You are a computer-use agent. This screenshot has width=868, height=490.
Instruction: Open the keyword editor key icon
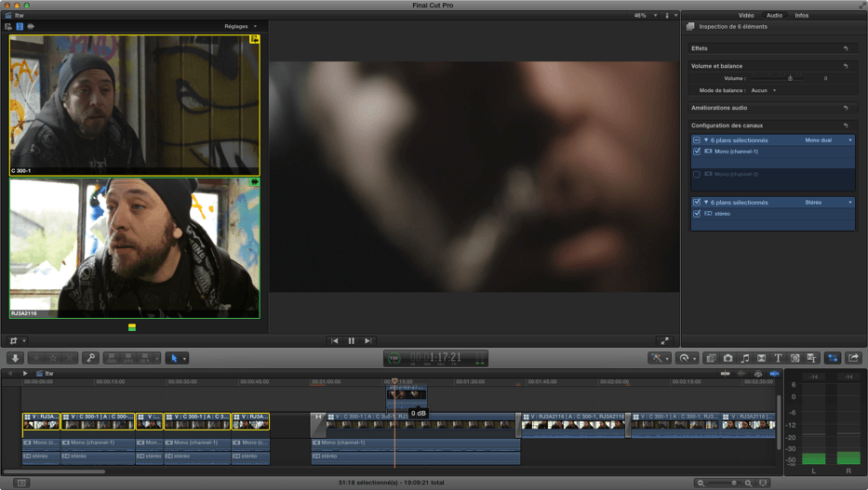pyautogui.click(x=91, y=358)
